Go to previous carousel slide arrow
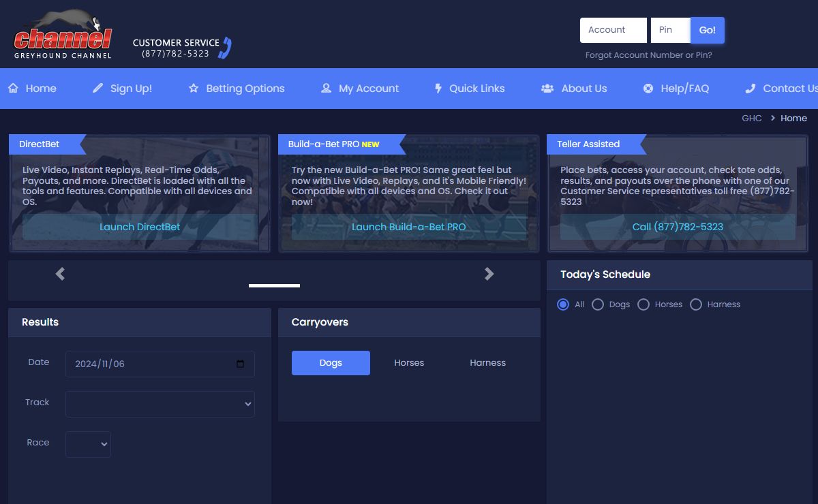The width and height of the screenshot is (818, 504). click(x=60, y=274)
